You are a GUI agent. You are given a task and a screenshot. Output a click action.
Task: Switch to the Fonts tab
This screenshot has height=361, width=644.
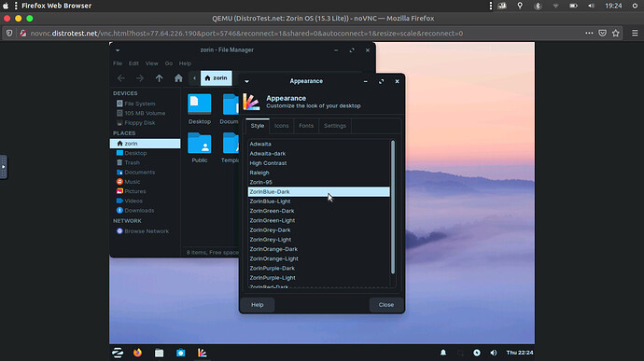point(306,126)
